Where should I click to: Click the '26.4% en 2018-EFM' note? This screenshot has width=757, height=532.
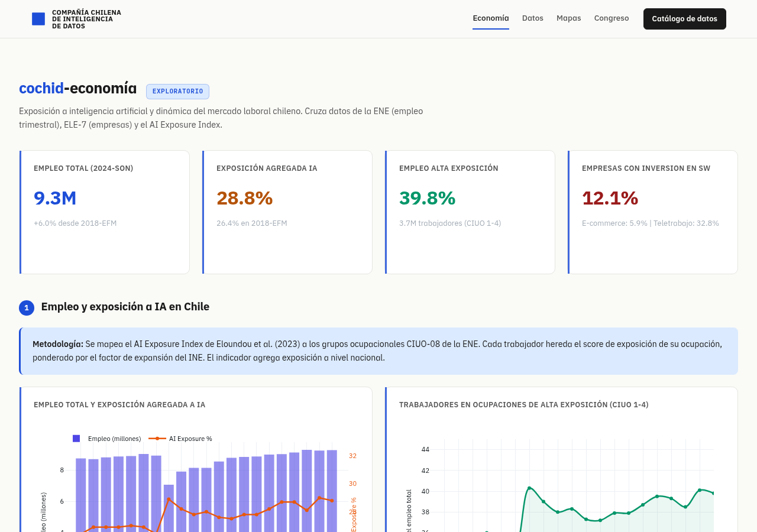click(x=252, y=223)
